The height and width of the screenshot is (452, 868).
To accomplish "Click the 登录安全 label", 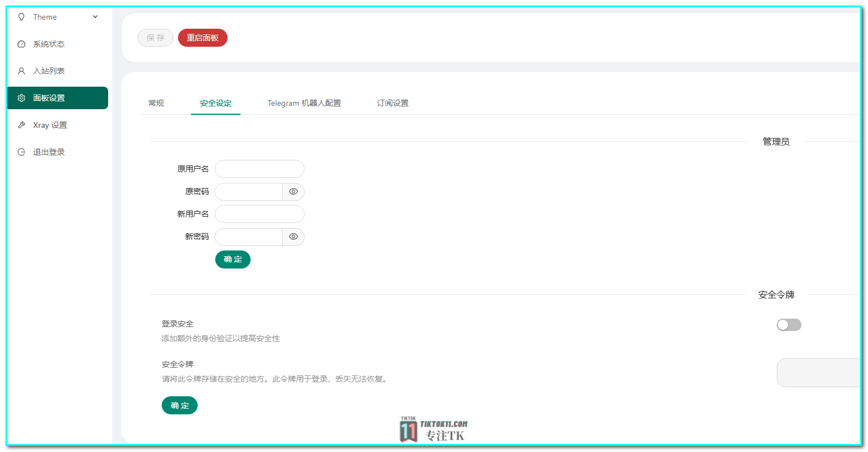I will 177,324.
